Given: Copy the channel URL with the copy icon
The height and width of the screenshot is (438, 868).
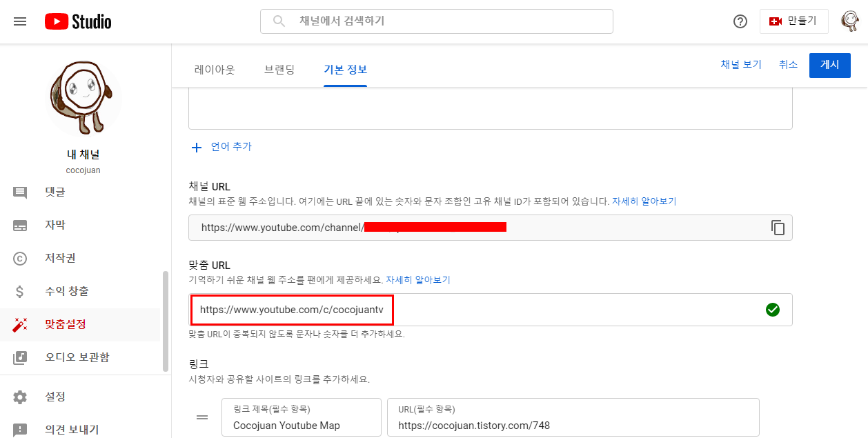Looking at the screenshot, I should click(x=778, y=228).
